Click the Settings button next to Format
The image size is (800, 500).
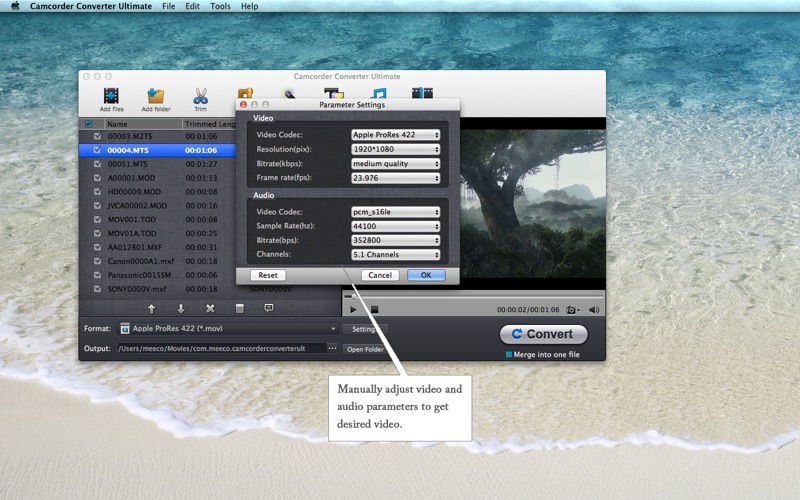pyautogui.click(x=365, y=329)
